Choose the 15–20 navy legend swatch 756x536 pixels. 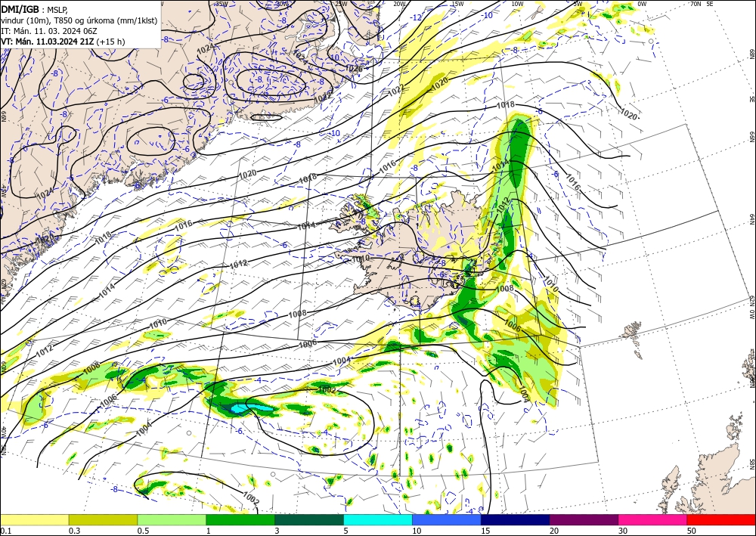(x=516, y=519)
